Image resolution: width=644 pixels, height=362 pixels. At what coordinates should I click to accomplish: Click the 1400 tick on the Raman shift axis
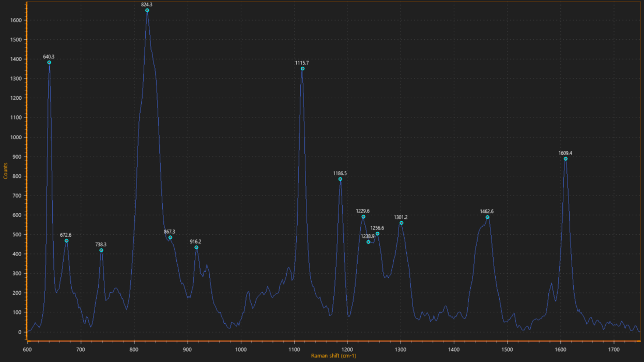point(454,349)
